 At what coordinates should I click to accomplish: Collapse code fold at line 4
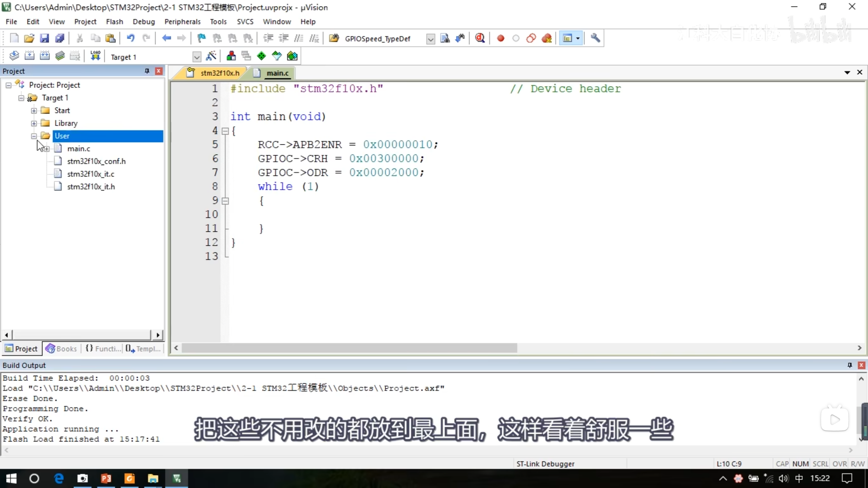click(x=225, y=131)
